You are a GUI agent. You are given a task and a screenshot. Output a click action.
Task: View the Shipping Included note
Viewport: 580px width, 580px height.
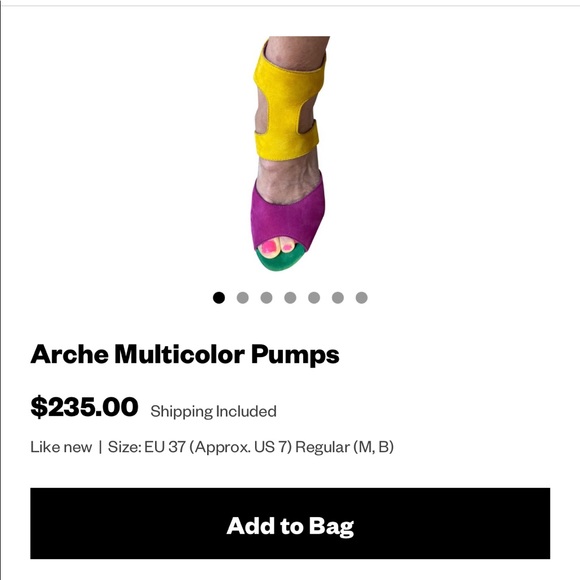(x=213, y=411)
